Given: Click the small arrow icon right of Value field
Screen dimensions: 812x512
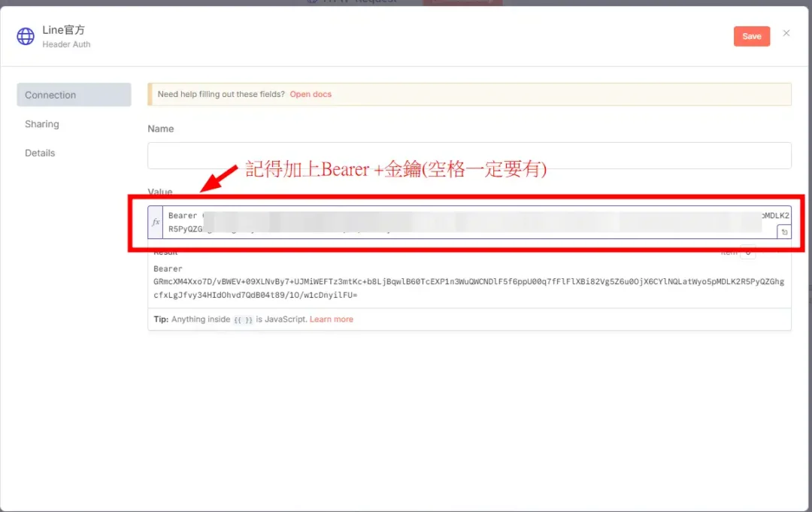Looking at the screenshot, I should (x=784, y=232).
